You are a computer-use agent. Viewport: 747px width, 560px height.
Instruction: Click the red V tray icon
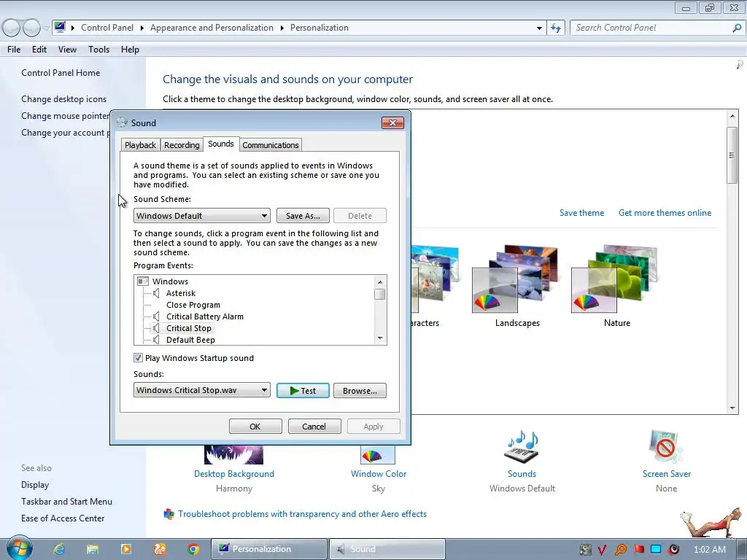click(602, 550)
